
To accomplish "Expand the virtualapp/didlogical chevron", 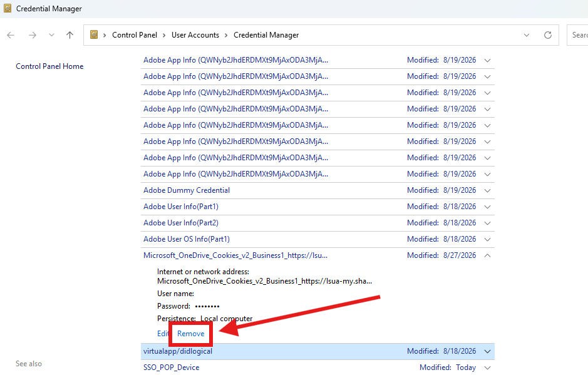I will [x=488, y=351].
